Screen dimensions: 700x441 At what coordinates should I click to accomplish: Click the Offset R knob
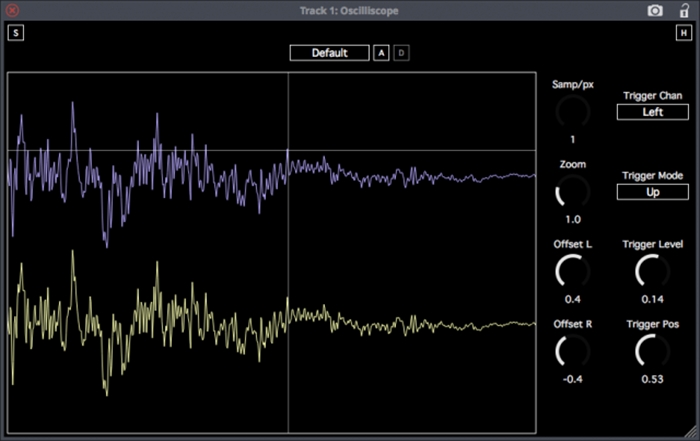point(573,351)
